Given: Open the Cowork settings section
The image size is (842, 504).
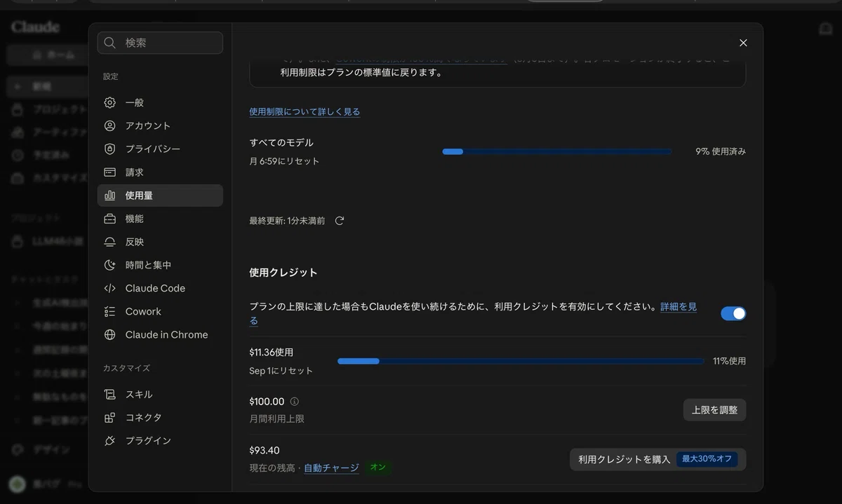Looking at the screenshot, I should [160, 311].
